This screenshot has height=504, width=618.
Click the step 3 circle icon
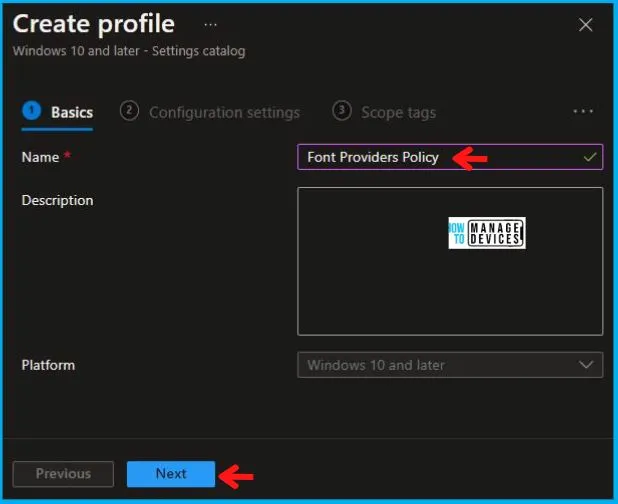(x=342, y=112)
